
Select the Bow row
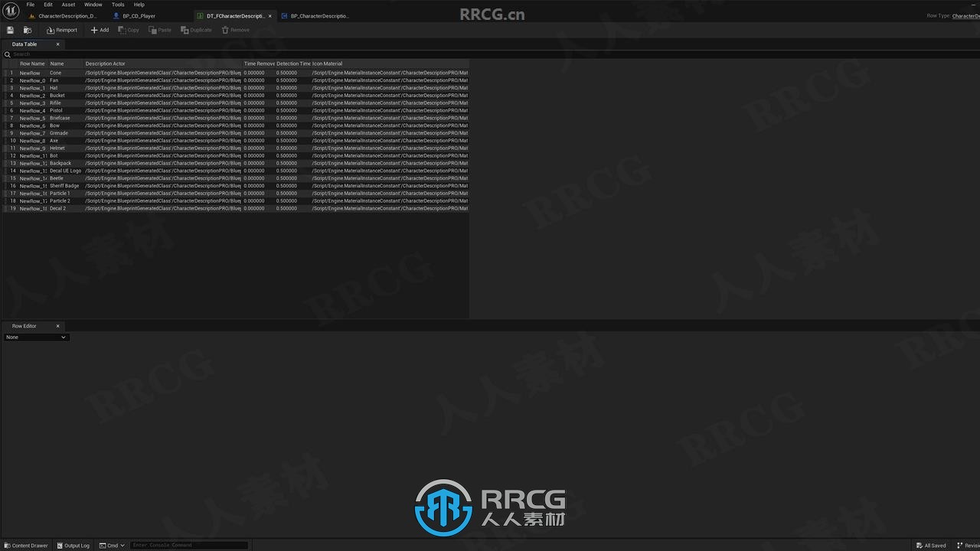[x=236, y=126]
